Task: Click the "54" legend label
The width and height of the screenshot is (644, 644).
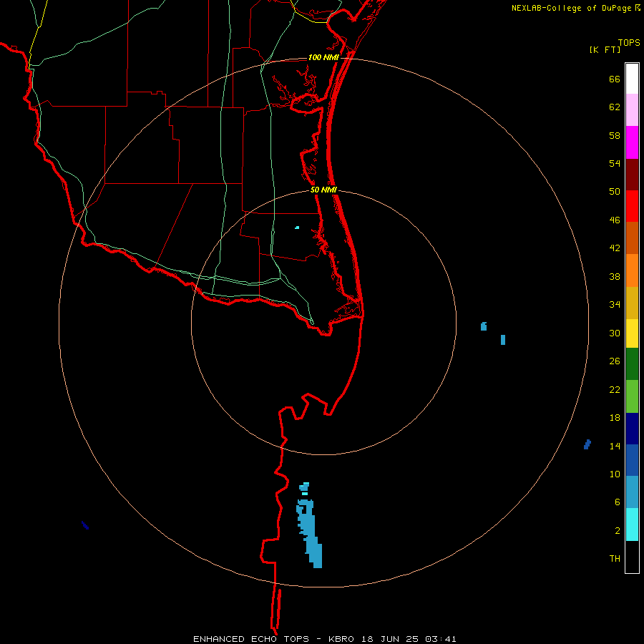Action: point(615,163)
